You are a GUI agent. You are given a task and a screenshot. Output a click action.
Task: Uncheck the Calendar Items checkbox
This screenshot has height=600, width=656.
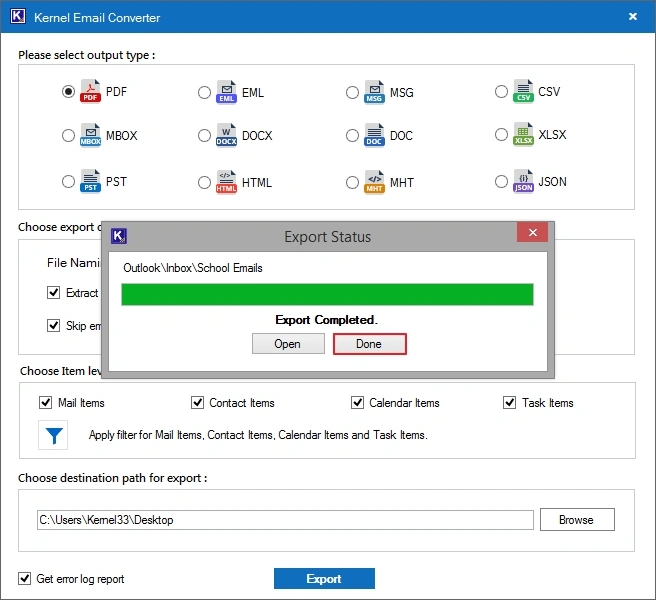[357, 403]
